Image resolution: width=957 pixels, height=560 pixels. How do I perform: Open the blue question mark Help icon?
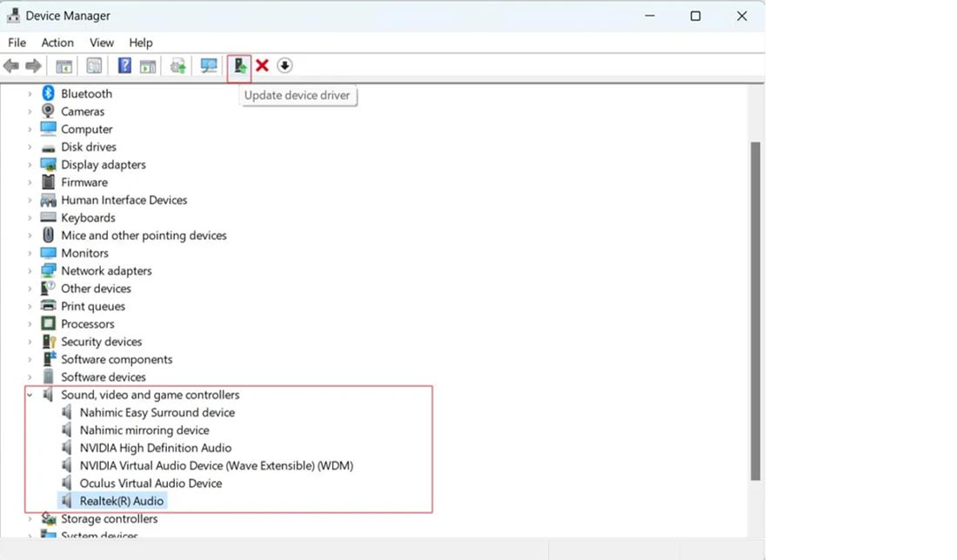(124, 66)
